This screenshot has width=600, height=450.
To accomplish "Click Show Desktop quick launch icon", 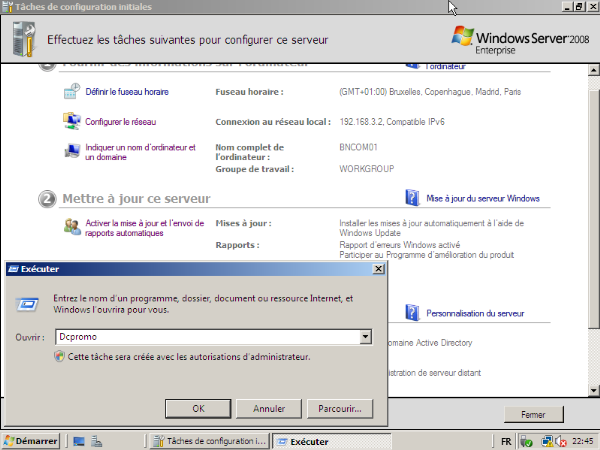I will (79, 441).
